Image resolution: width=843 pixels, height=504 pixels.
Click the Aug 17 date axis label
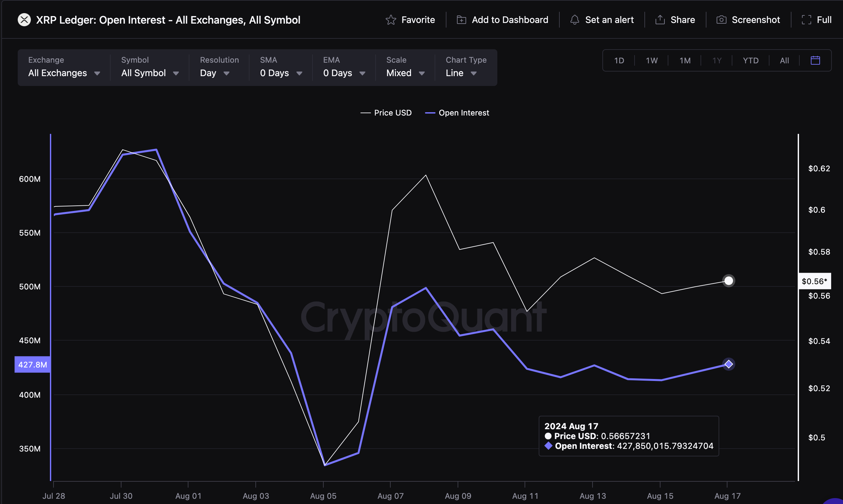tap(727, 496)
